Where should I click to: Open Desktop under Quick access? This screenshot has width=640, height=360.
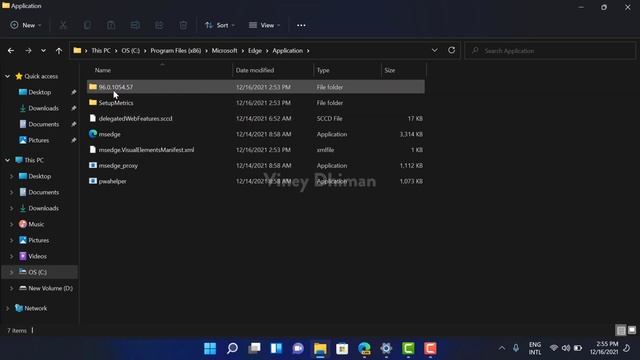40,92
